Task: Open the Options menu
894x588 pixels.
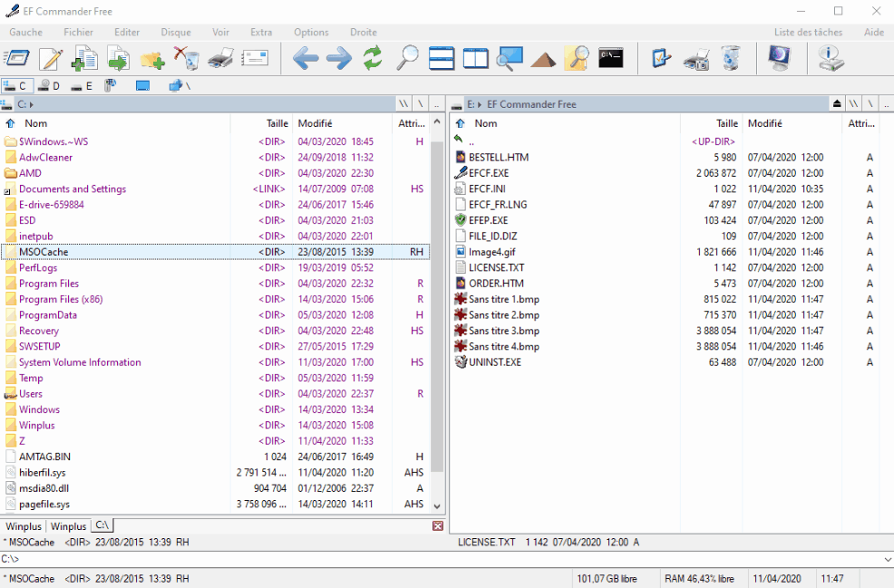Action: 311,33
